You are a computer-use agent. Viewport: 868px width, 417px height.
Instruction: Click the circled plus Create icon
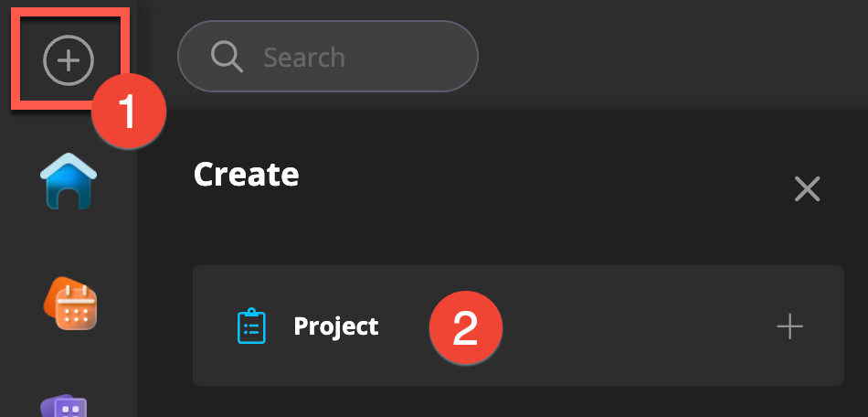coord(69,61)
